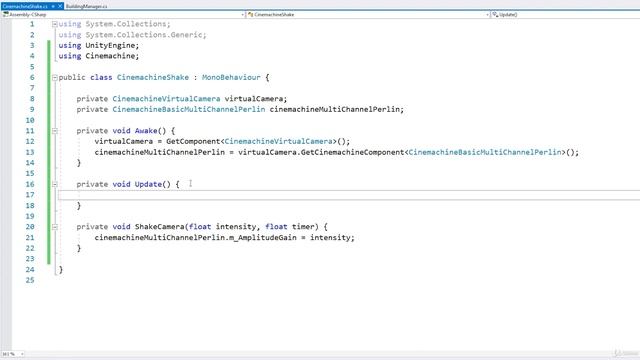Click the virtualCamera field name on line 8
Screen dimensions: 640x360
[x=254, y=99]
